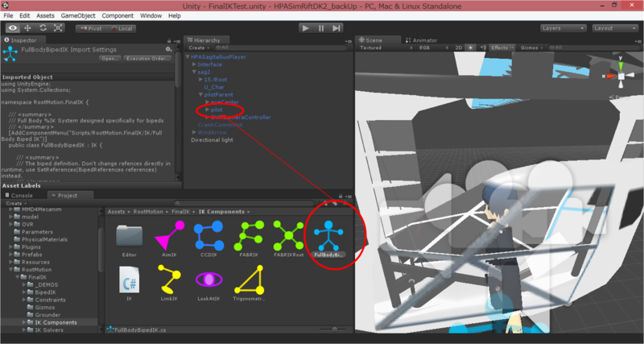Open the File menu
The height and width of the screenshot is (344, 644).
(x=8, y=15)
